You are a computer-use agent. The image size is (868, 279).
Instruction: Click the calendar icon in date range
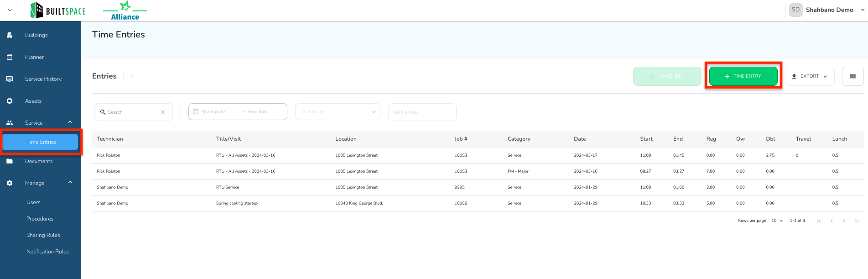coord(196,111)
